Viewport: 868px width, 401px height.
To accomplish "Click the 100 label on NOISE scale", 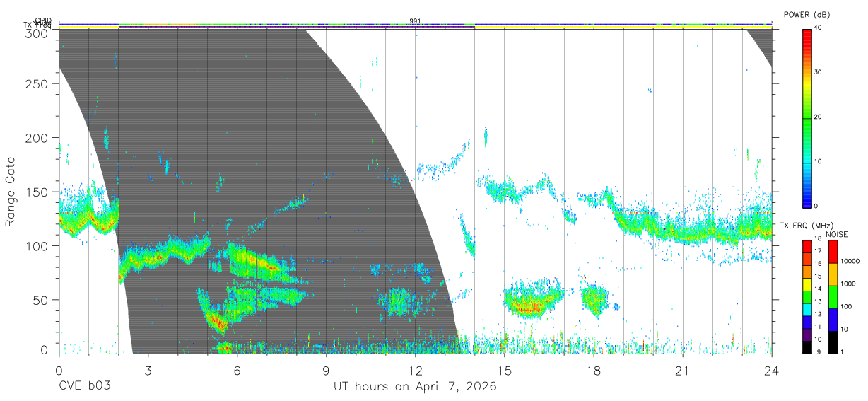I will pyautogui.click(x=847, y=306).
